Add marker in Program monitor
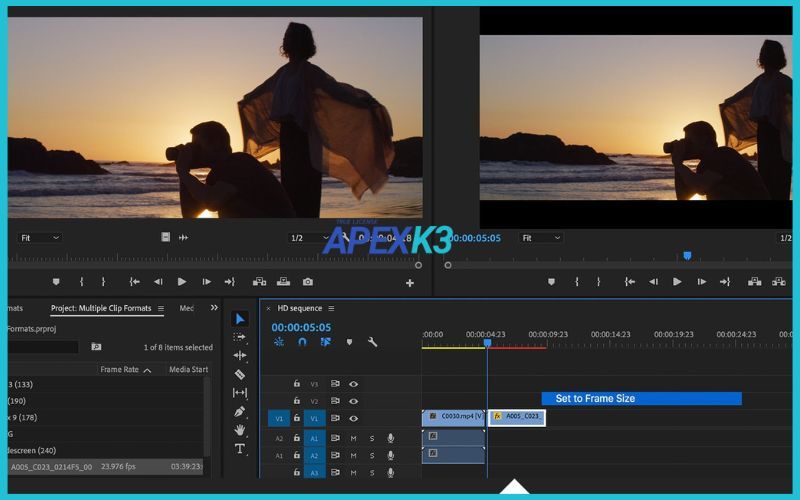This screenshot has height=500, width=800. [551, 282]
